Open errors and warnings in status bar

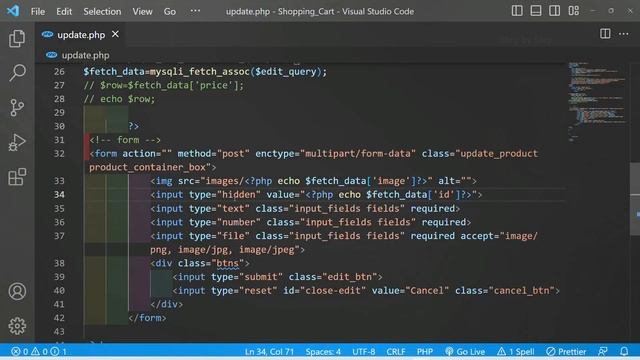(39, 351)
